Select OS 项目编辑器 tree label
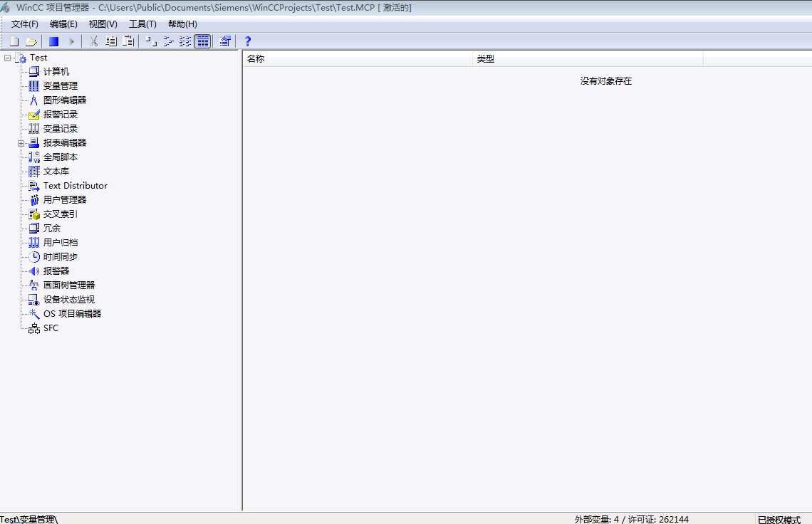 (73, 314)
